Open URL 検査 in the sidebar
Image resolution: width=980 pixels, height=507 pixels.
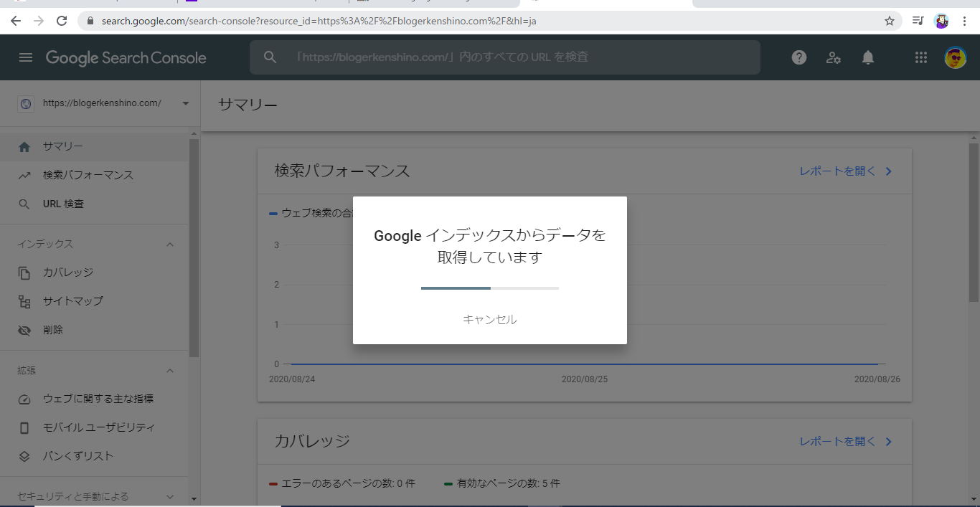pos(95,204)
